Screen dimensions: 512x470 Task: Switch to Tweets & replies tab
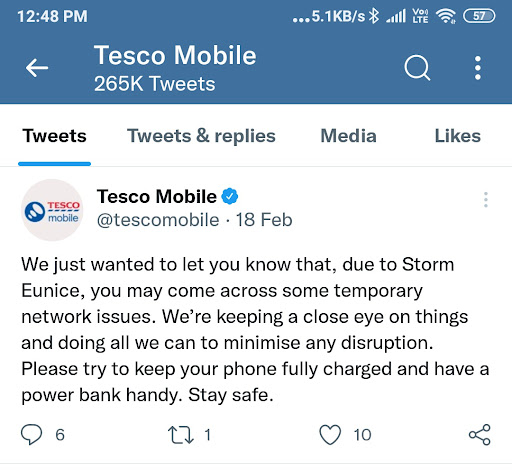click(201, 136)
